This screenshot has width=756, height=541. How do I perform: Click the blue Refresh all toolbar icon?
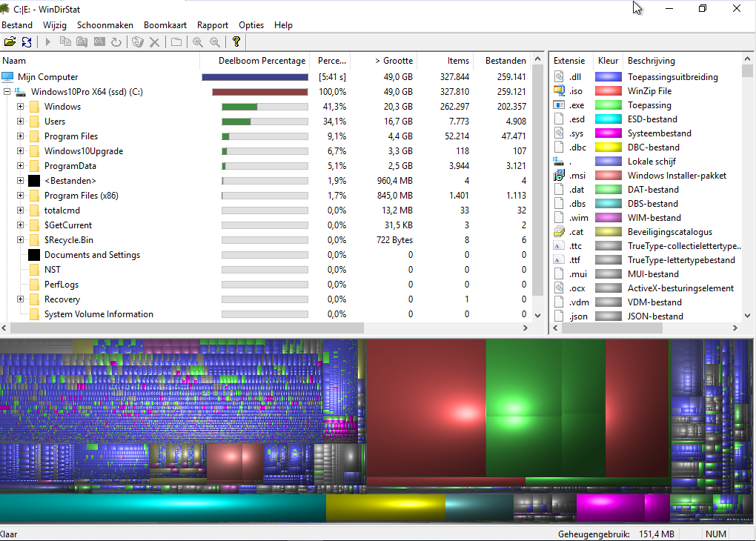coord(27,42)
